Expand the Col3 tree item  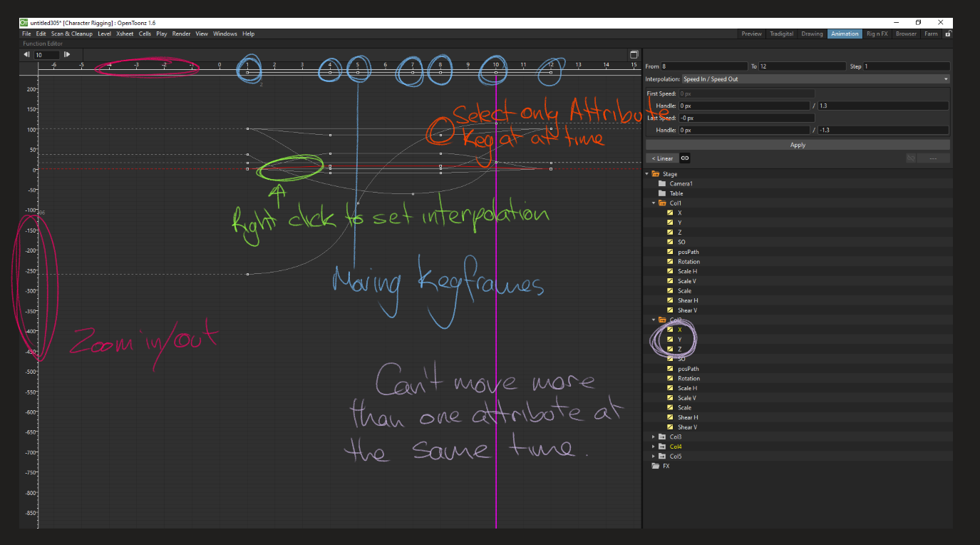[654, 436]
